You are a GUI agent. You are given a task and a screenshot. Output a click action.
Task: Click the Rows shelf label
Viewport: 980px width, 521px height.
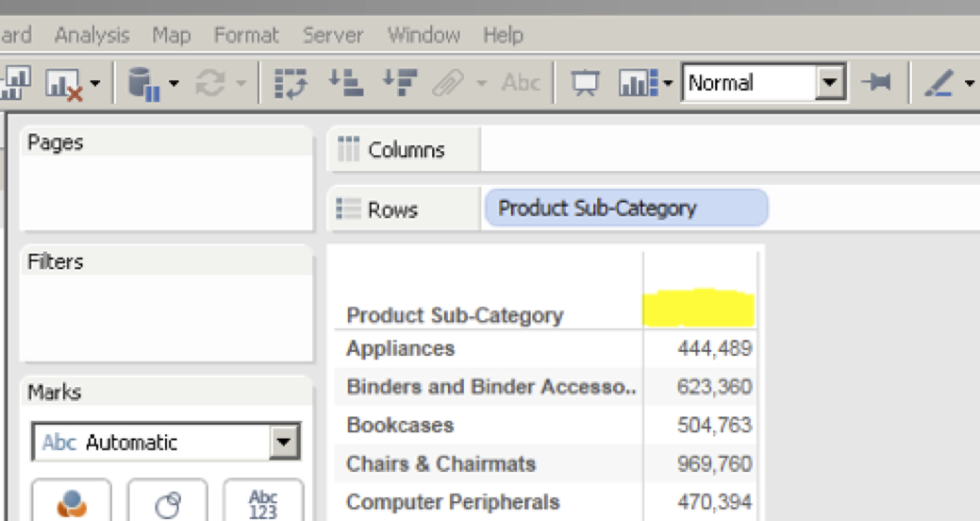pos(392,210)
